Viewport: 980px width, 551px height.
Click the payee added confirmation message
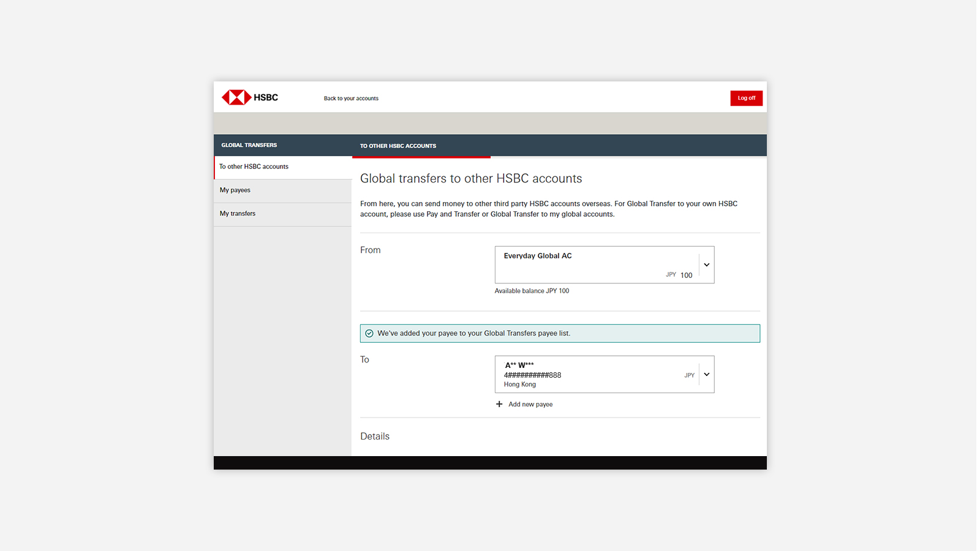coord(560,334)
